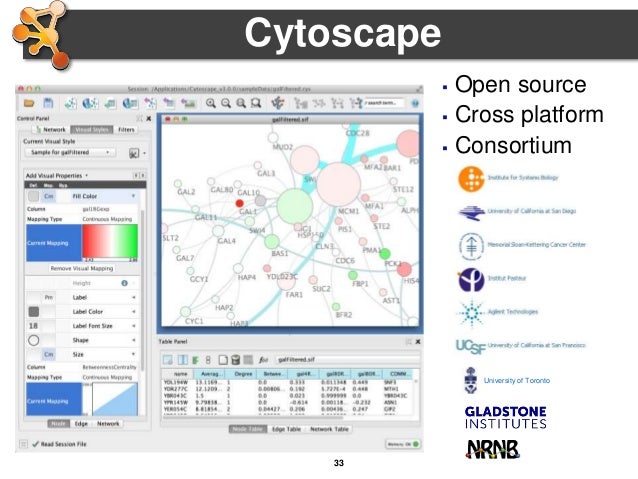638x479 pixels.
Task: Click the GAL4 node label
Action: pyautogui.click(x=227, y=241)
